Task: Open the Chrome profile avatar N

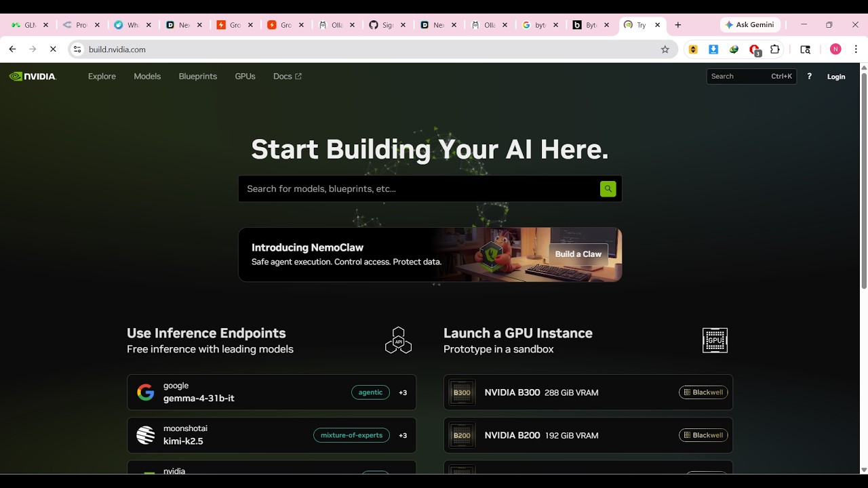Action: click(x=835, y=49)
